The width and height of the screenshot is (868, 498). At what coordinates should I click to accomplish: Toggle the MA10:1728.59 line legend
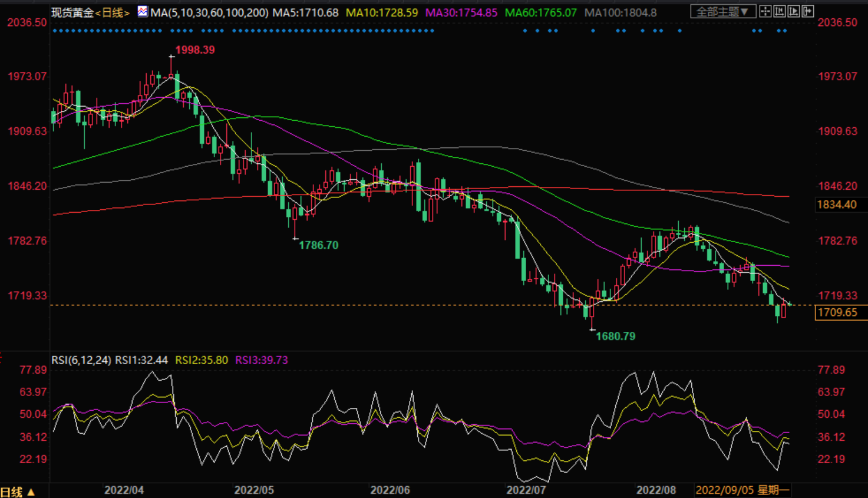[x=382, y=12]
